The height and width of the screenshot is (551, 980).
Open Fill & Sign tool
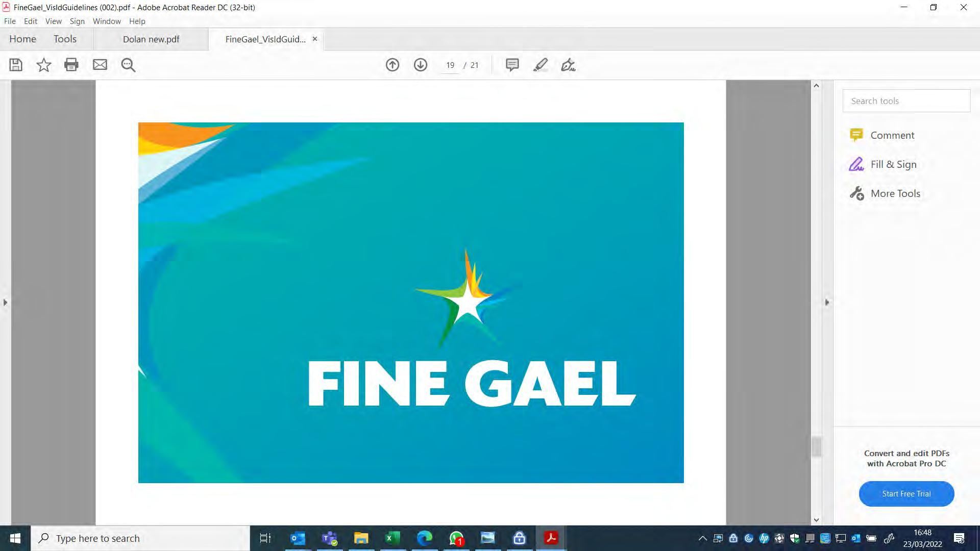[x=893, y=164]
